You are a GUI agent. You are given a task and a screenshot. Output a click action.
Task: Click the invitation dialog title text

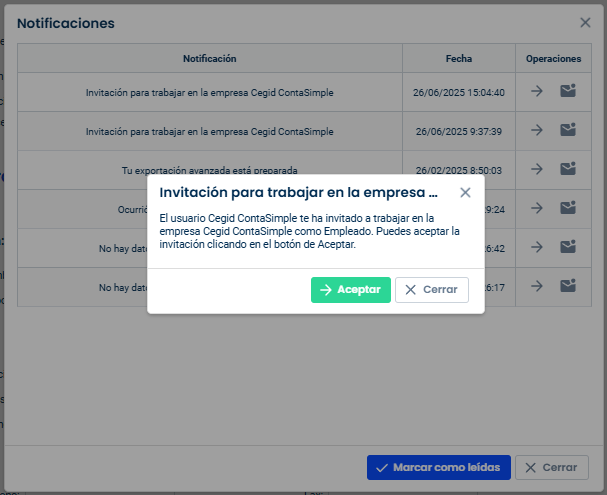[x=298, y=192]
